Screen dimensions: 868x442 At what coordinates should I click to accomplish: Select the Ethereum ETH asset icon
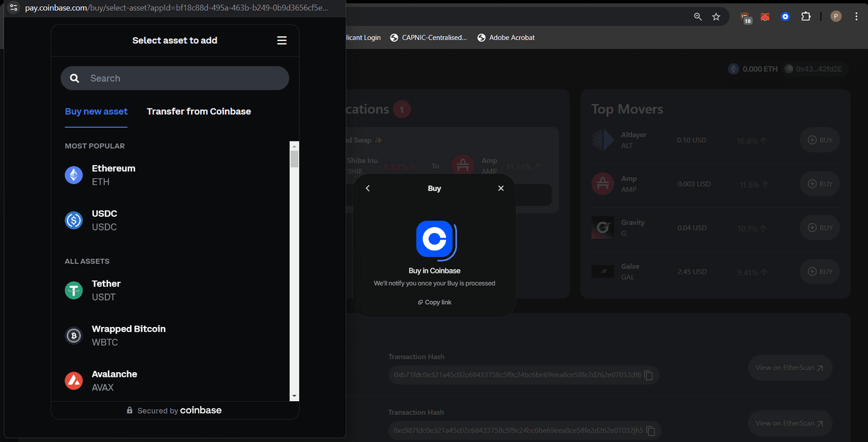point(74,175)
